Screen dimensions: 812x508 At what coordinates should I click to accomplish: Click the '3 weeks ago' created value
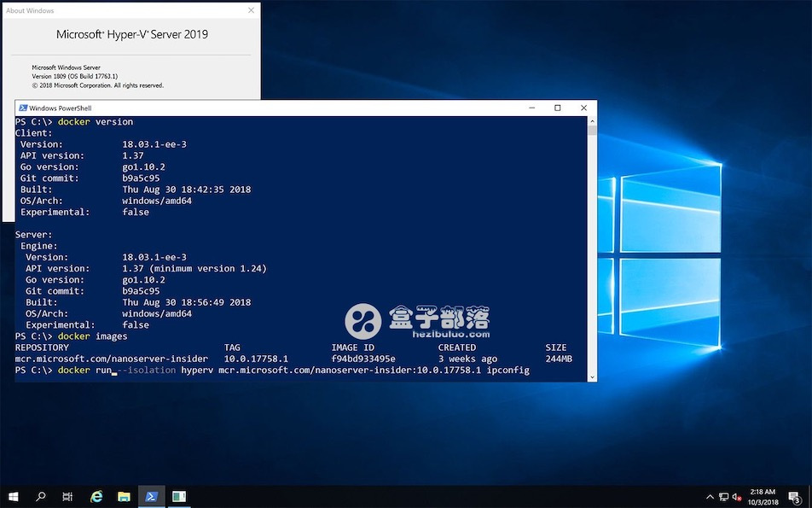click(x=467, y=359)
